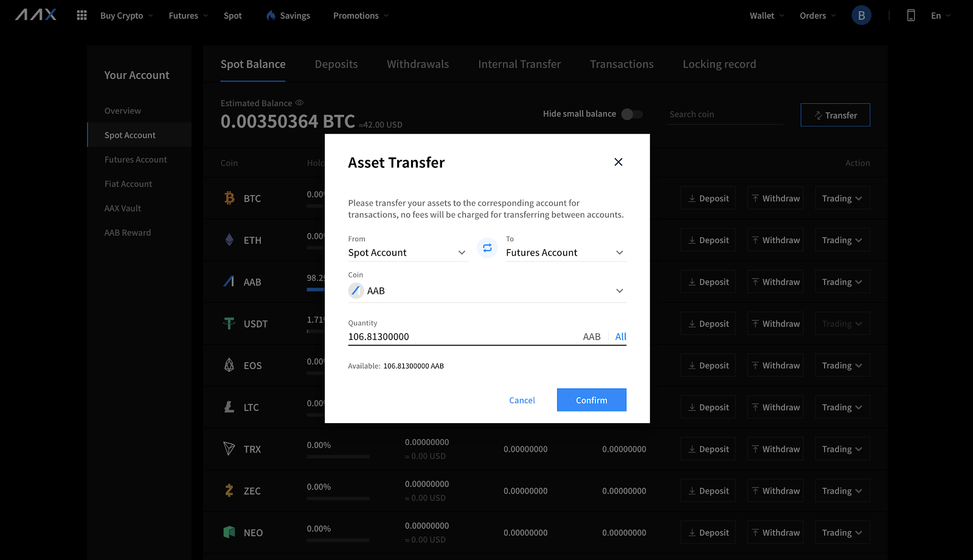The image size is (973, 560).
Task: Select Fiat Account in the sidebar
Action: click(x=128, y=184)
